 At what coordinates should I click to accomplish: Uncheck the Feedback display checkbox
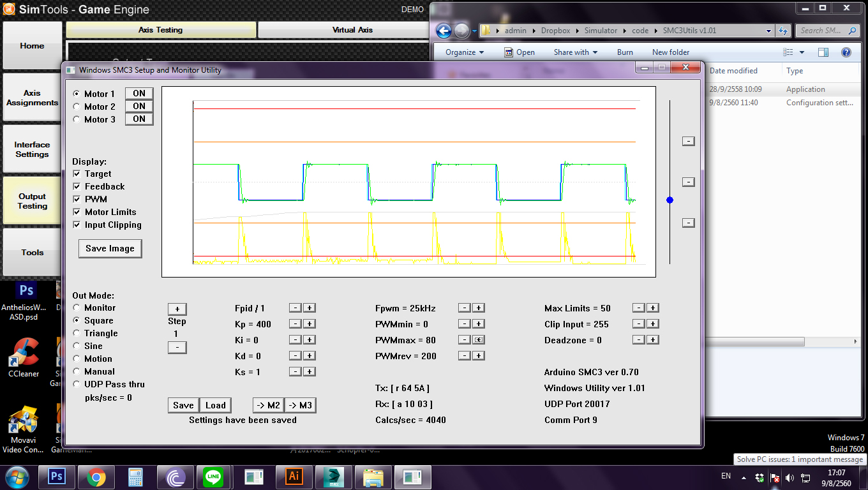(77, 186)
